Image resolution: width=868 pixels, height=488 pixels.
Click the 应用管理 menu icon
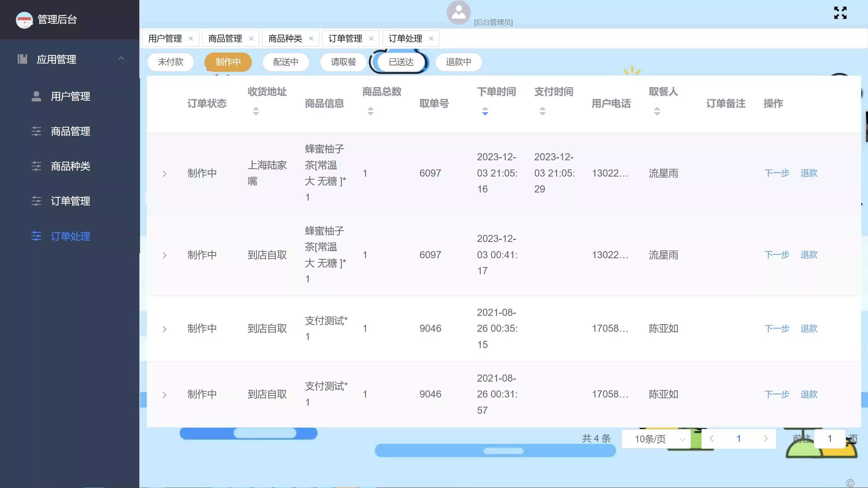(22, 59)
